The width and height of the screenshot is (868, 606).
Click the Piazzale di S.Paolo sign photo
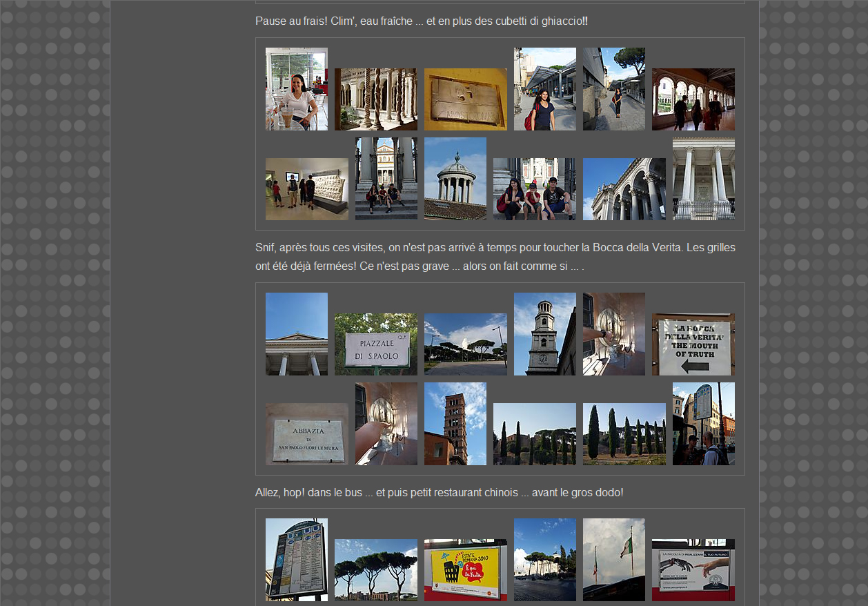(x=375, y=344)
